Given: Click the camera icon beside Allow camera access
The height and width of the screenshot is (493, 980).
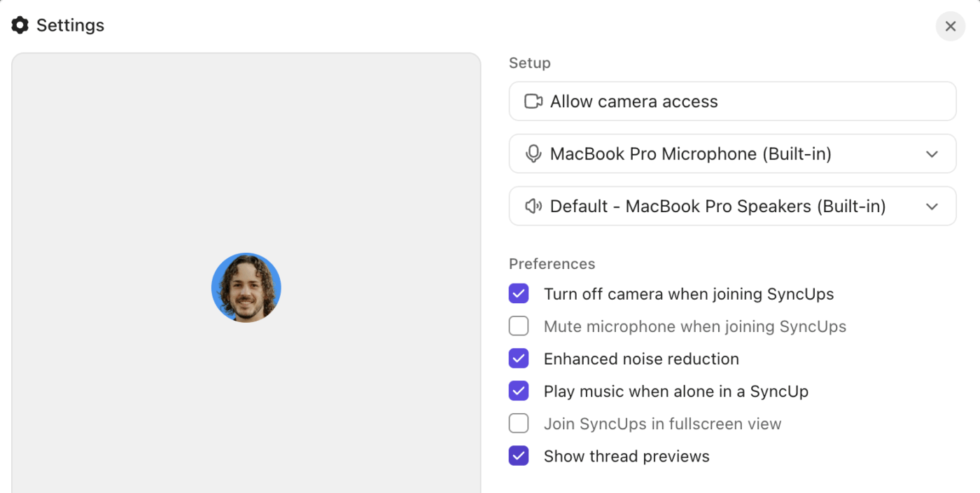Looking at the screenshot, I should (533, 101).
